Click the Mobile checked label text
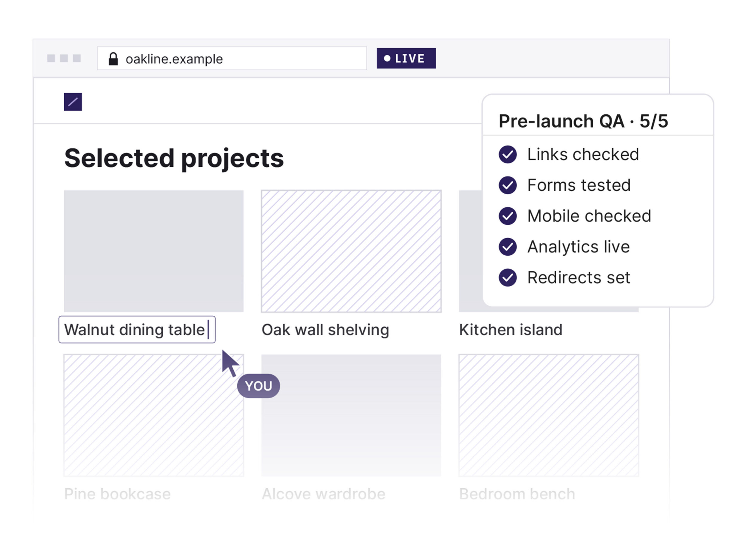The image size is (747, 560). pyautogui.click(x=589, y=216)
